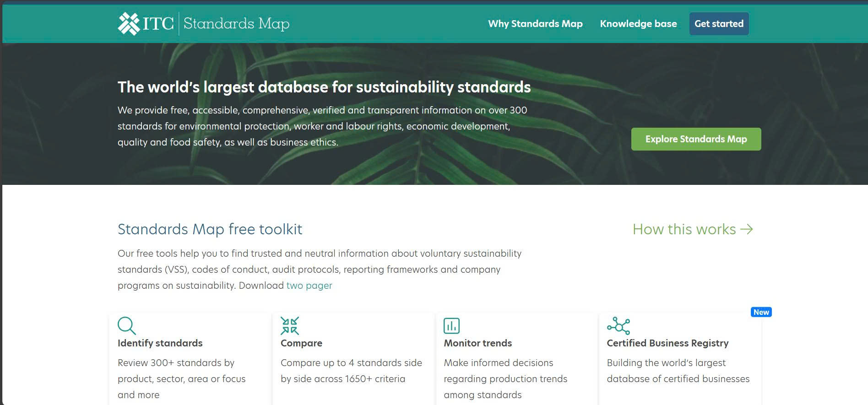Click the arrow beside How this works
The width and height of the screenshot is (868, 405).
747,229
